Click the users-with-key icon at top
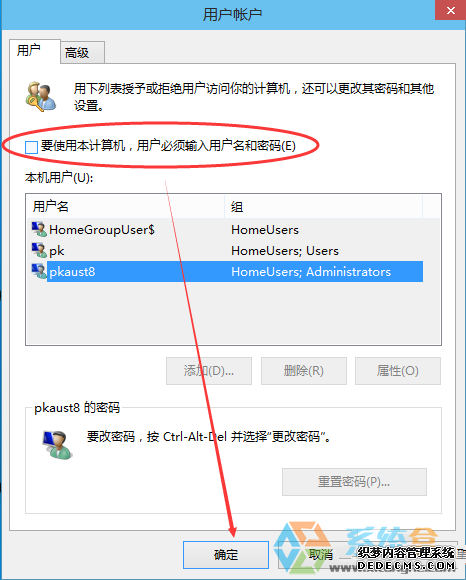466x580 pixels. coord(41,96)
